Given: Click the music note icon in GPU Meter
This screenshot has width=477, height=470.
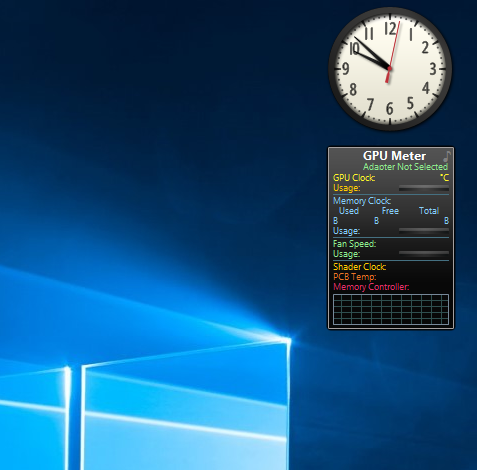Looking at the screenshot, I should tap(447, 156).
